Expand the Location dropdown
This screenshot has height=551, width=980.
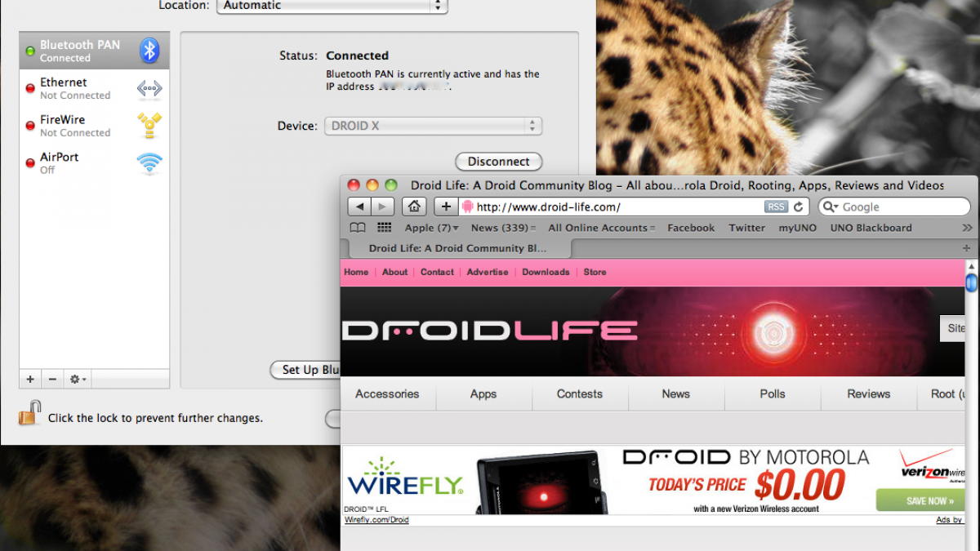click(x=332, y=5)
